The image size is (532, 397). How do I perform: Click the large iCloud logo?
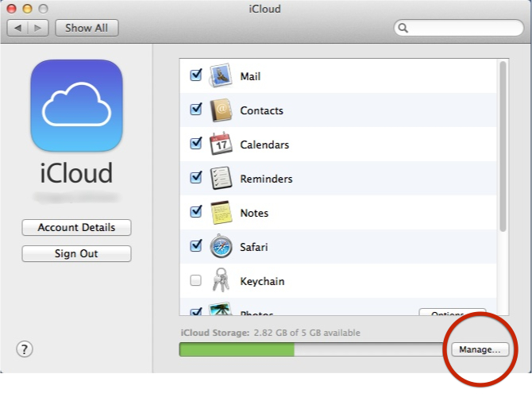click(76, 106)
